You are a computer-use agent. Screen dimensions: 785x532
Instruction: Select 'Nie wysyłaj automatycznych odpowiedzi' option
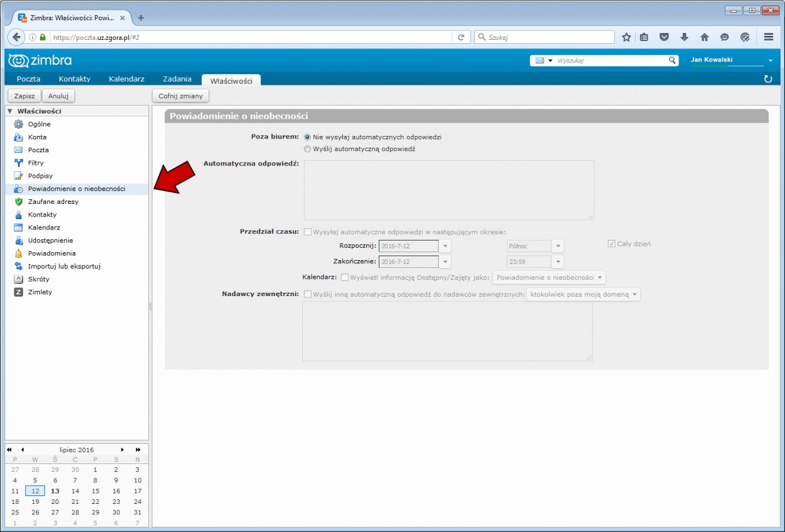click(x=307, y=137)
